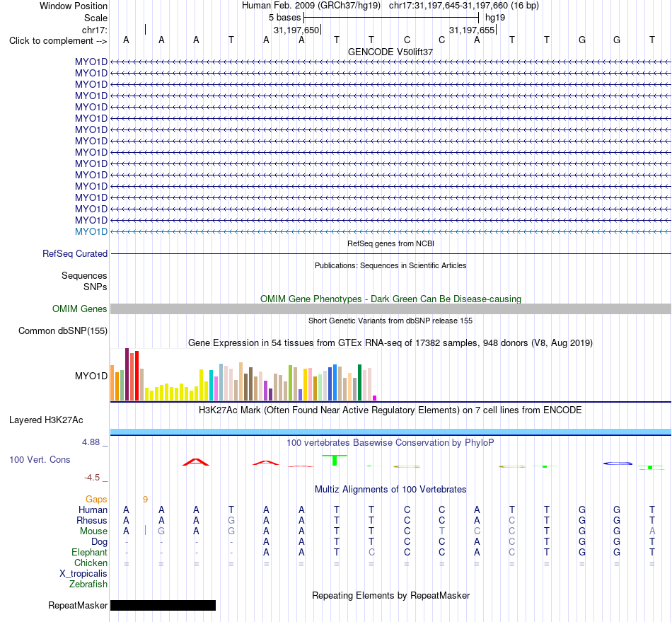Click the RepeatMasker track label
This screenshot has width=672, height=622.
coord(78,605)
